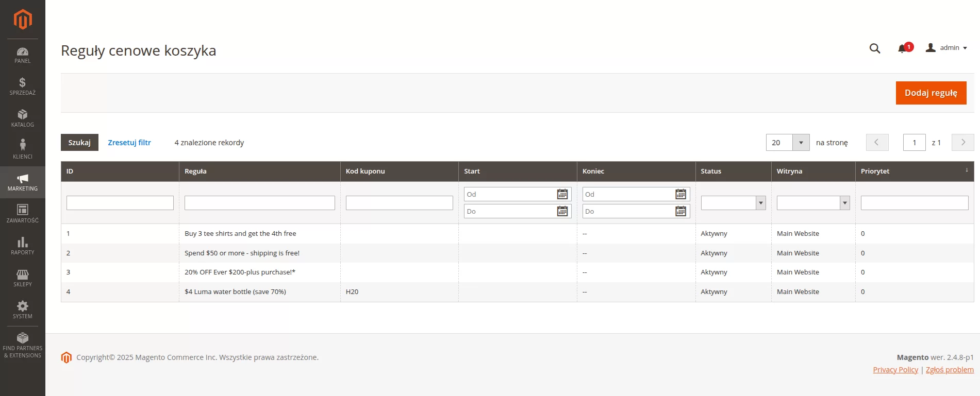Open calendar for Start 'Od' date

point(562,194)
